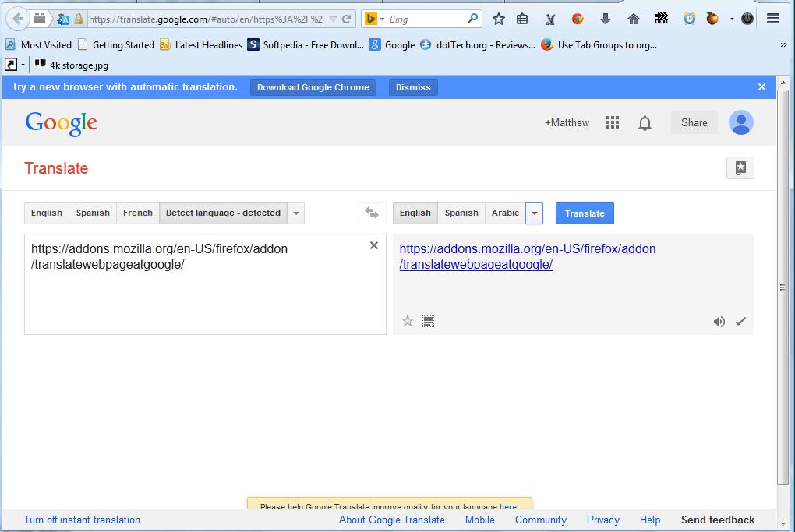Image resolution: width=795 pixels, height=532 pixels.
Task: Bookmark this page with the star icon
Action: coord(498,19)
